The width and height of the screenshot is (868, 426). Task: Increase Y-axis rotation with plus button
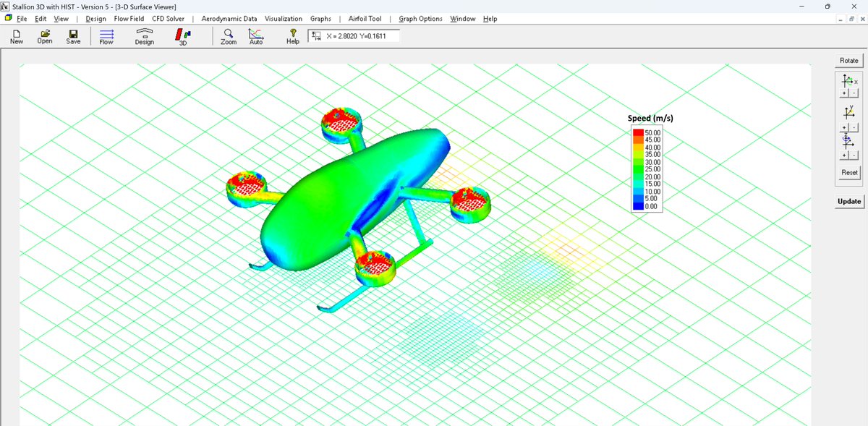[x=844, y=127]
